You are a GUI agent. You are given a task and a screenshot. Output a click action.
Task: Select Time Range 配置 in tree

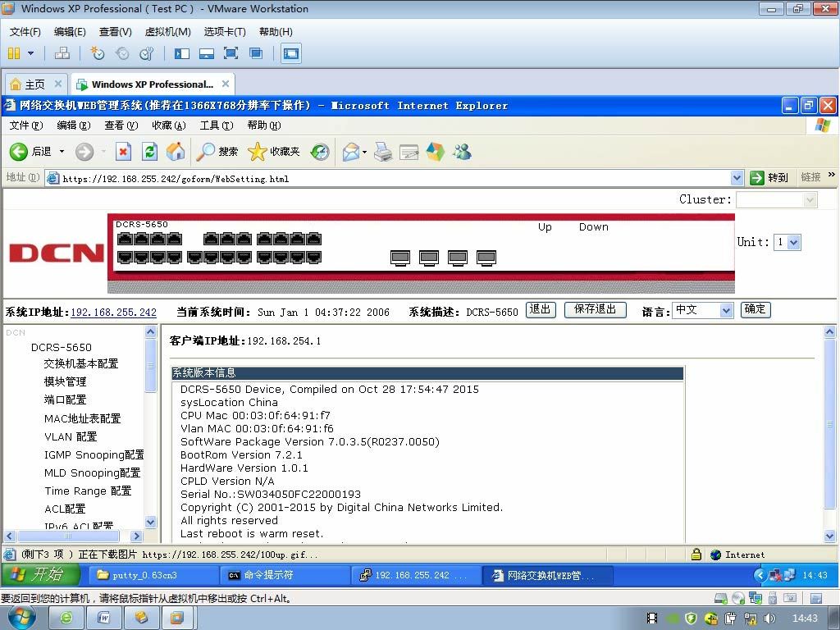(x=88, y=491)
